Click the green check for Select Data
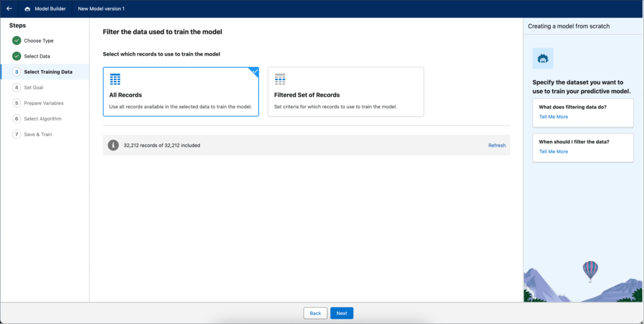 (x=17, y=56)
